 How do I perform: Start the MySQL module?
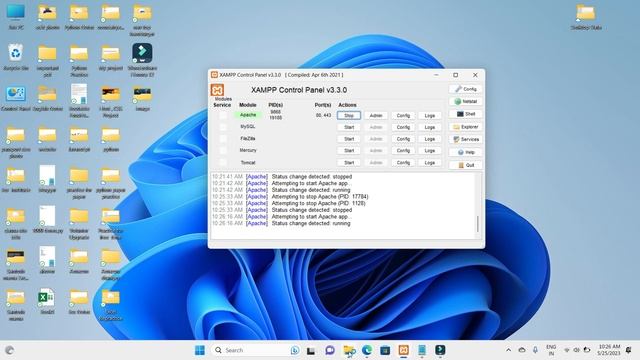tap(349, 127)
